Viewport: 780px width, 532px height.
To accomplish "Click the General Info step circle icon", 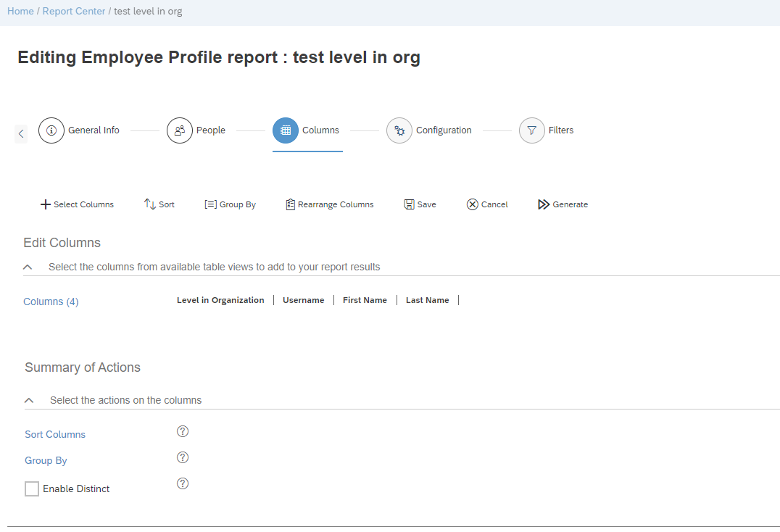I will pos(51,130).
